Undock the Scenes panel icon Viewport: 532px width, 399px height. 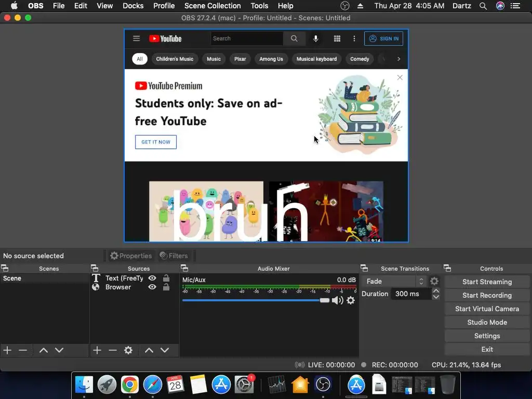pyautogui.click(x=5, y=269)
